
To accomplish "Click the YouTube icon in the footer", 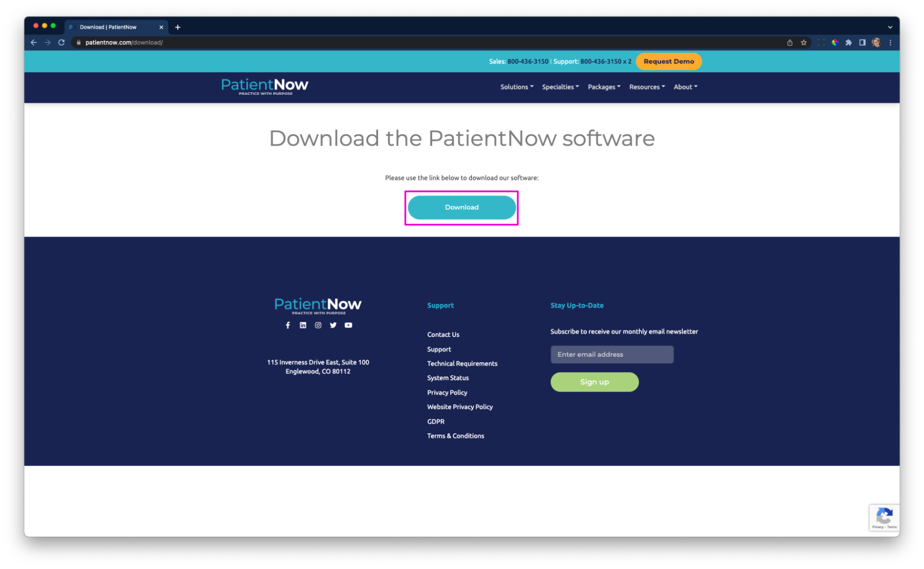I will click(348, 325).
